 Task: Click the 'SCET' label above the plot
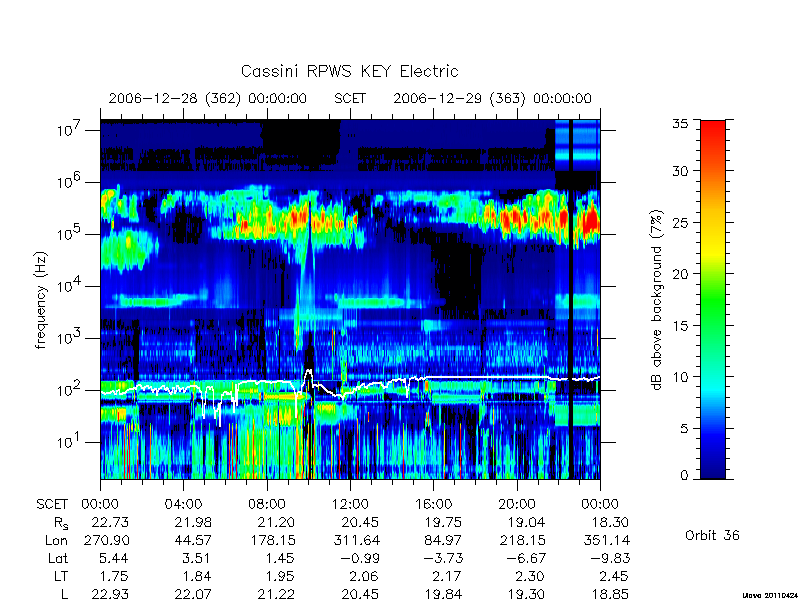pyautogui.click(x=350, y=98)
